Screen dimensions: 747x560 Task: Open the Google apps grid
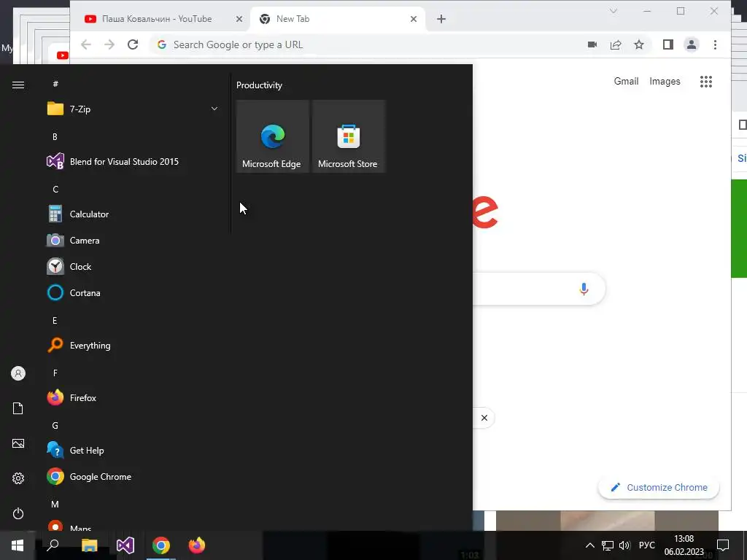click(x=706, y=82)
